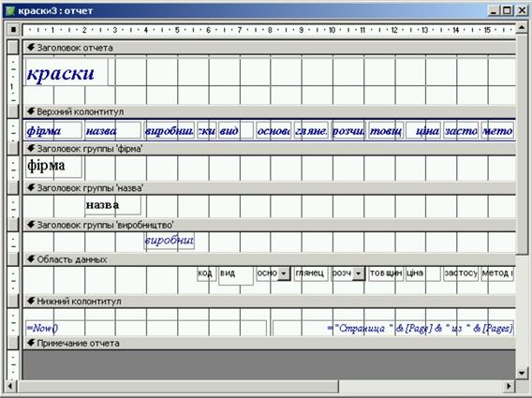
Task: Select the 'застосу' field in detail section
Action: point(461,273)
